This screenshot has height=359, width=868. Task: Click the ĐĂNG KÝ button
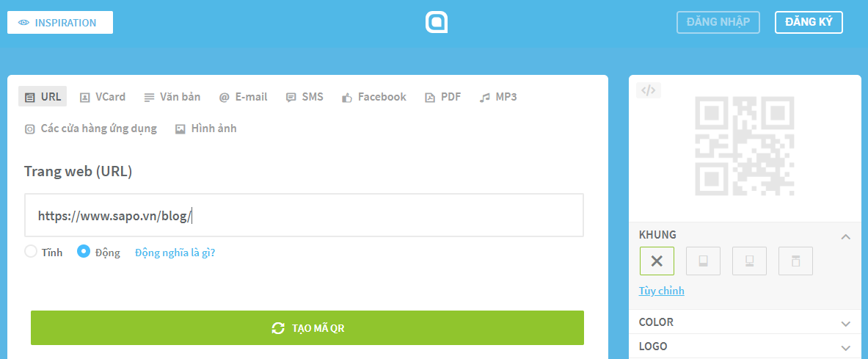809,22
